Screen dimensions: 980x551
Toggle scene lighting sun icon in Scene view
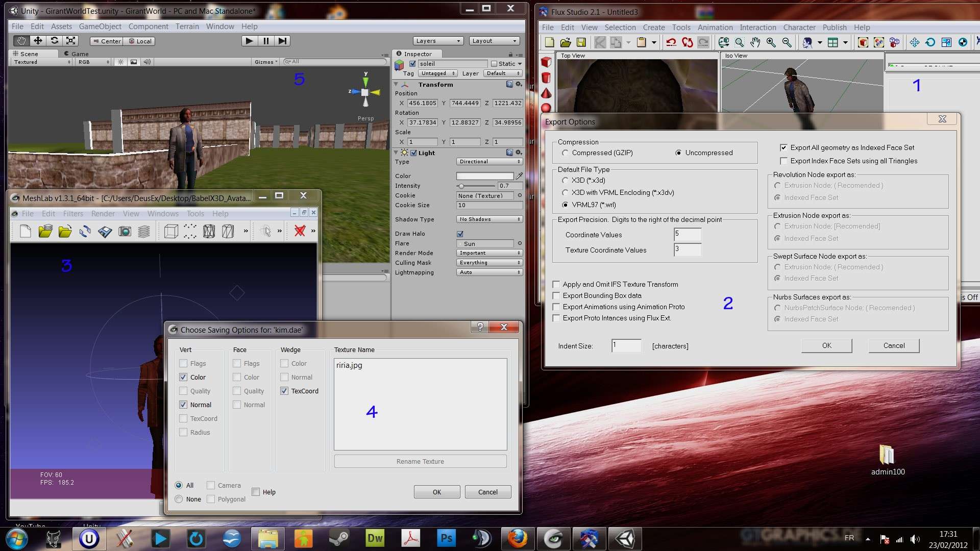point(120,62)
